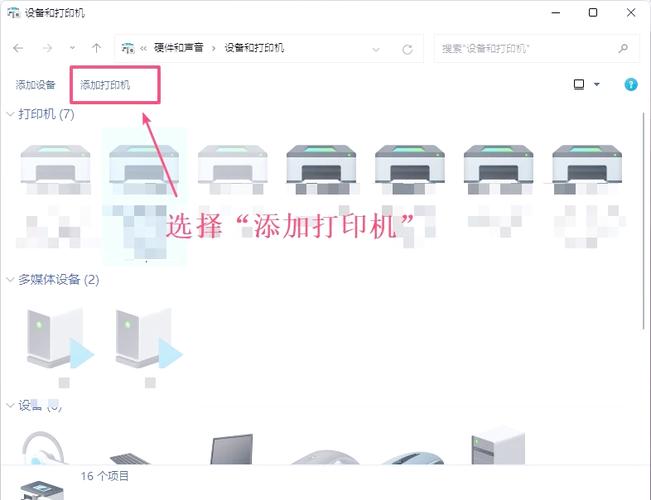Select the fifth printer icon
The image size is (651, 500).
click(x=410, y=164)
